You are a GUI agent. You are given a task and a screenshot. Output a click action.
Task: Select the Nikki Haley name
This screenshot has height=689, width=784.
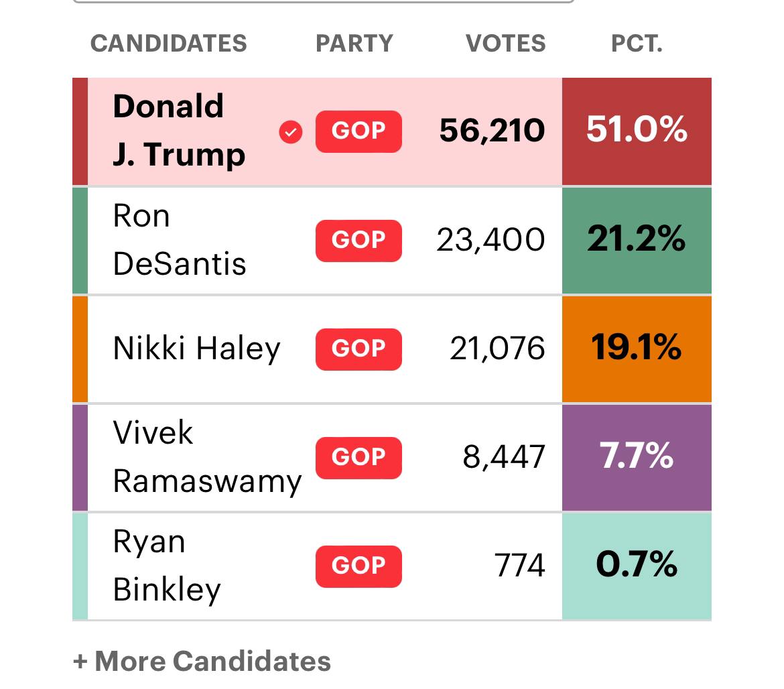coord(196,349)
